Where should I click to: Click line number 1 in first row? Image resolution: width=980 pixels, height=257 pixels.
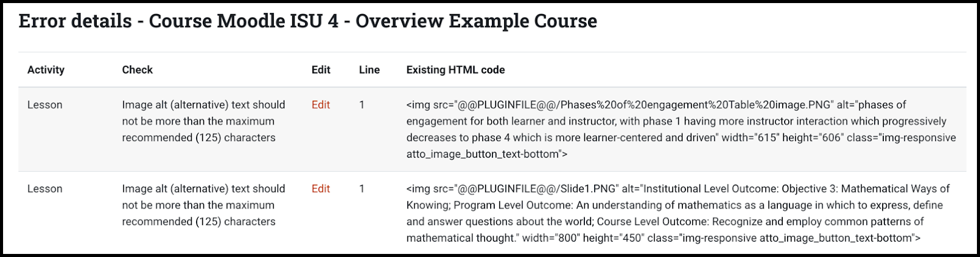pyautogui.click(x=362, y=105)
